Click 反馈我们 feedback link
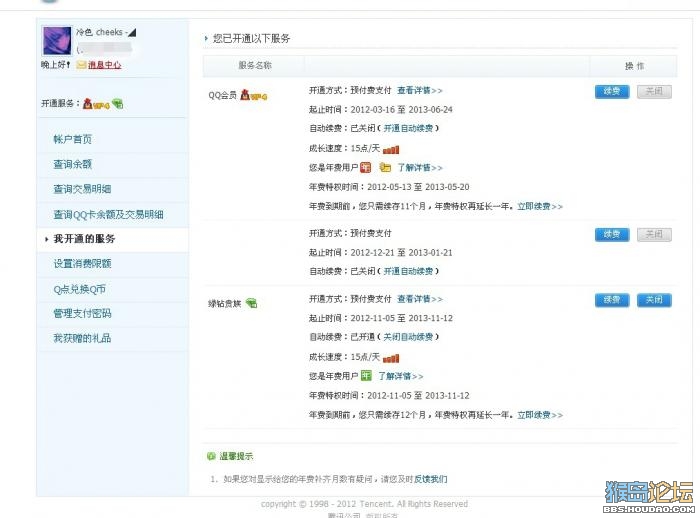Screen dimensions: 700x518 point(430,479)
